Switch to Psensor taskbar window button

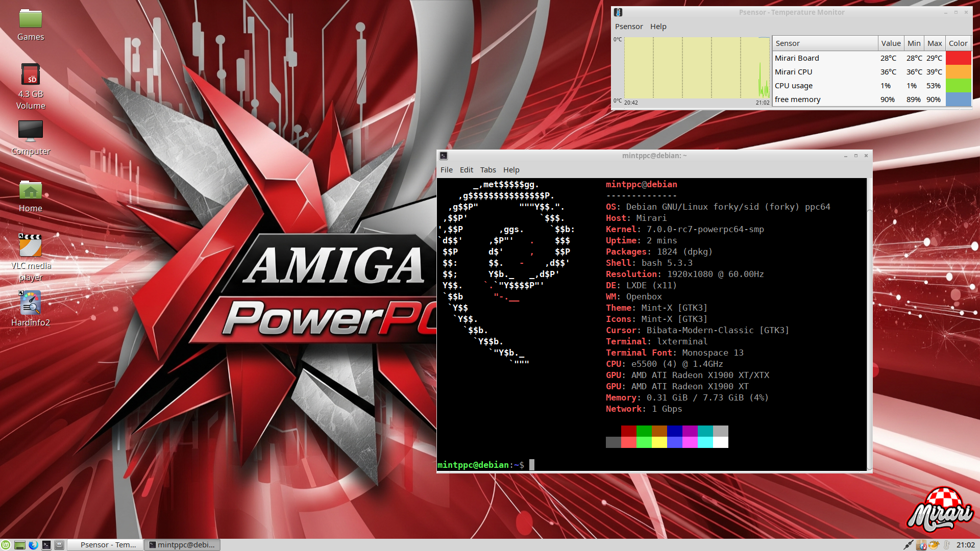tap(105, 545)
